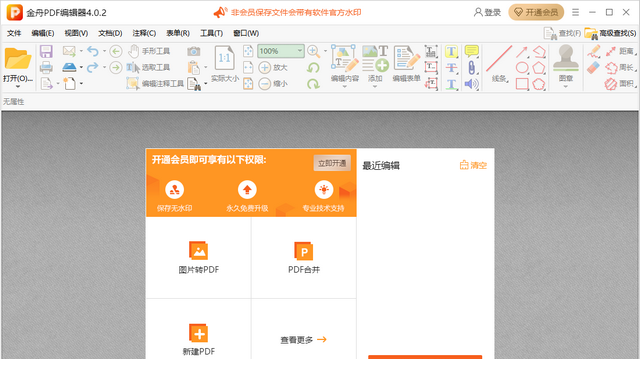
Task: Select the Distance (距离) measure tool
Action: pos(620,51)
